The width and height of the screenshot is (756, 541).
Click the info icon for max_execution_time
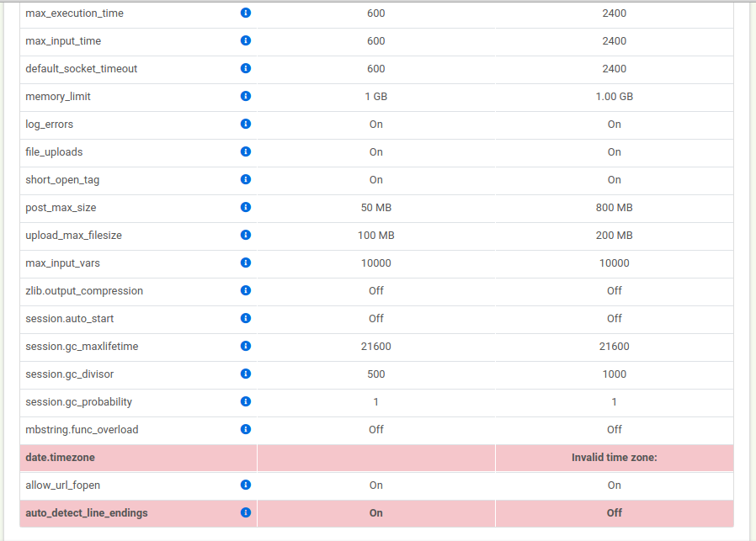(246, 13)
